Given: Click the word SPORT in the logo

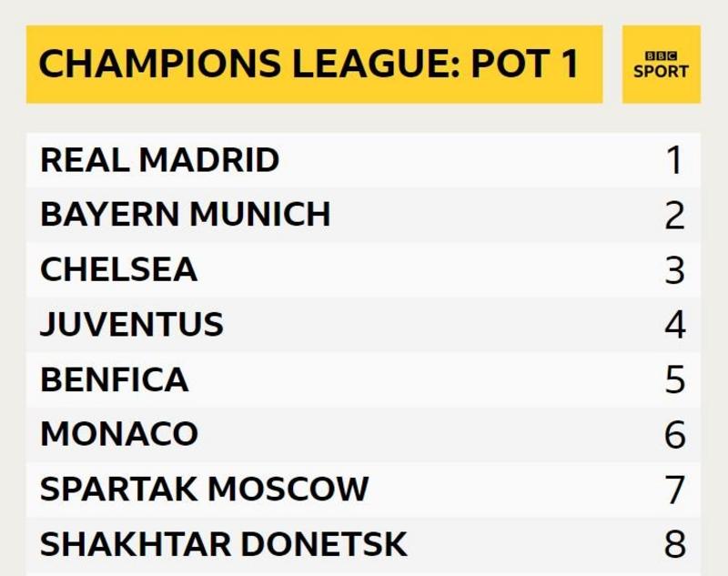Looking at the screenshot, I should point(661,72).
